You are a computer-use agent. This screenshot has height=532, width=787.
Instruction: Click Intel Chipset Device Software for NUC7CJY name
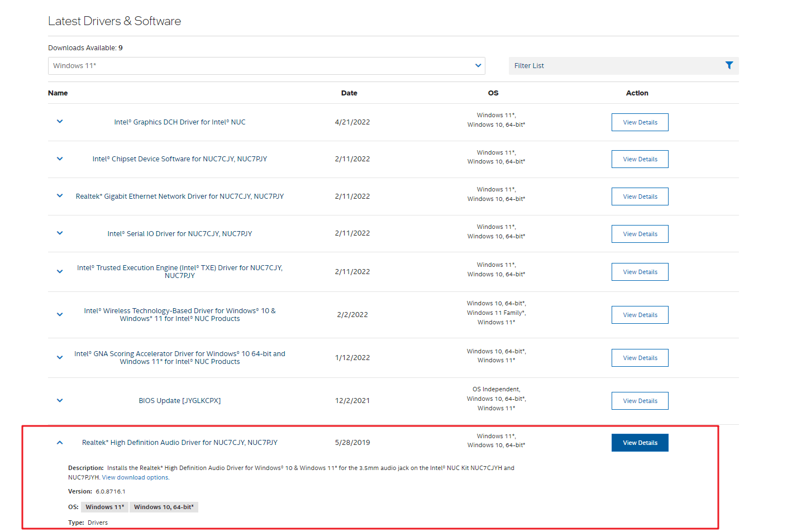[180, 159]
